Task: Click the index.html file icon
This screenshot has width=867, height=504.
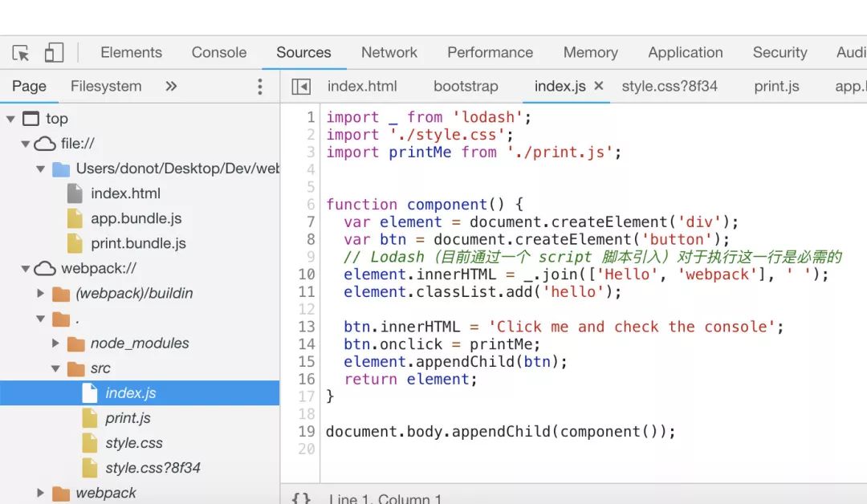Action: pyautogui.click(x=75, y=193)
